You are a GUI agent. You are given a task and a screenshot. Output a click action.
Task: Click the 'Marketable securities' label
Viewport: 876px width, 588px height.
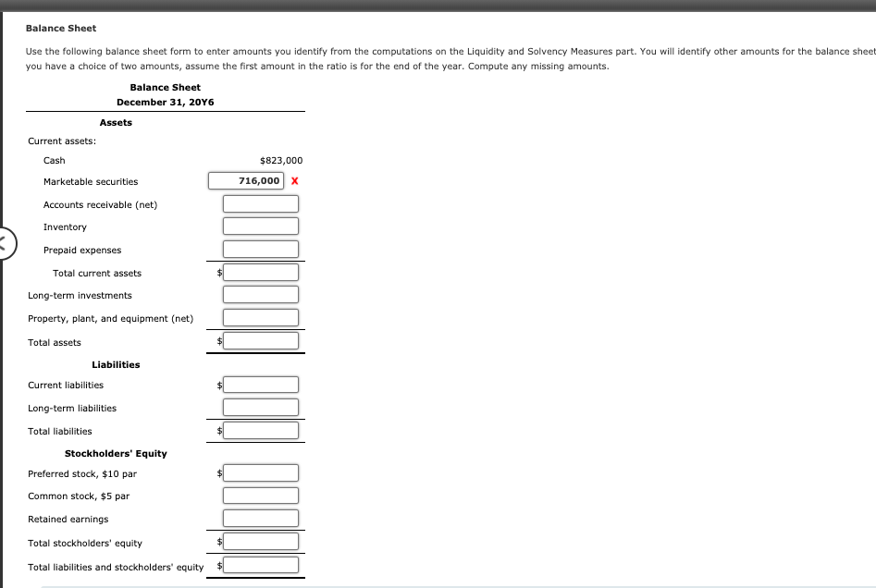[91, 181]
